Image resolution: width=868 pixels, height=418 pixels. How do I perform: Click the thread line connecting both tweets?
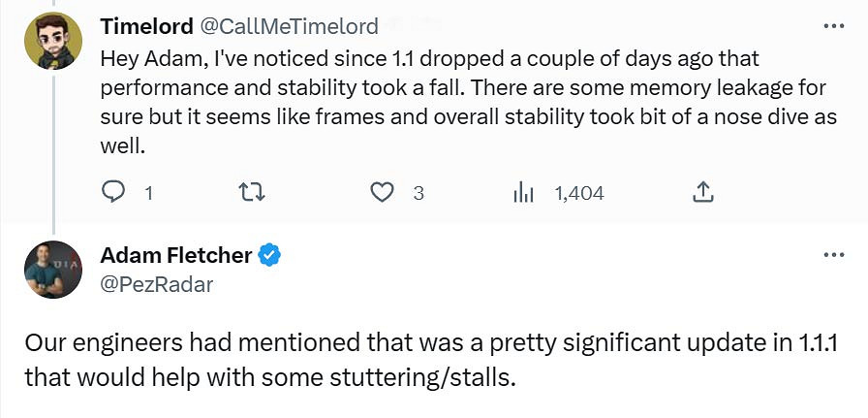tap(51, 155)
